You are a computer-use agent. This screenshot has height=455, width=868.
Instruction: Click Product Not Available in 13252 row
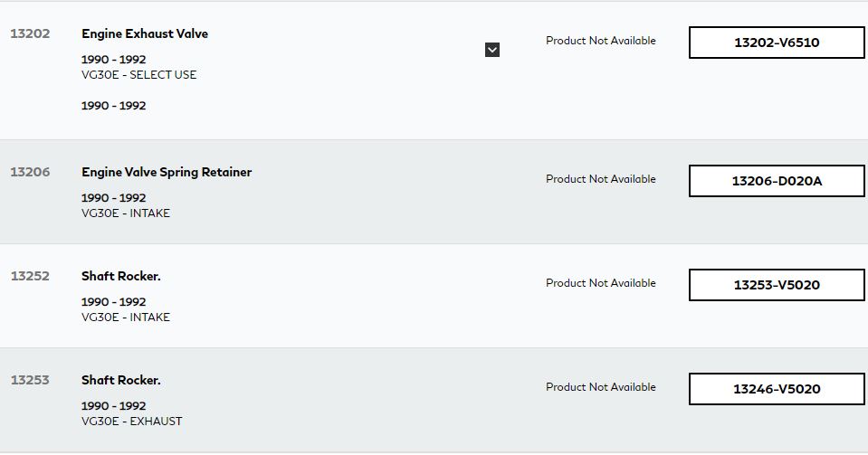pos(601,283)
